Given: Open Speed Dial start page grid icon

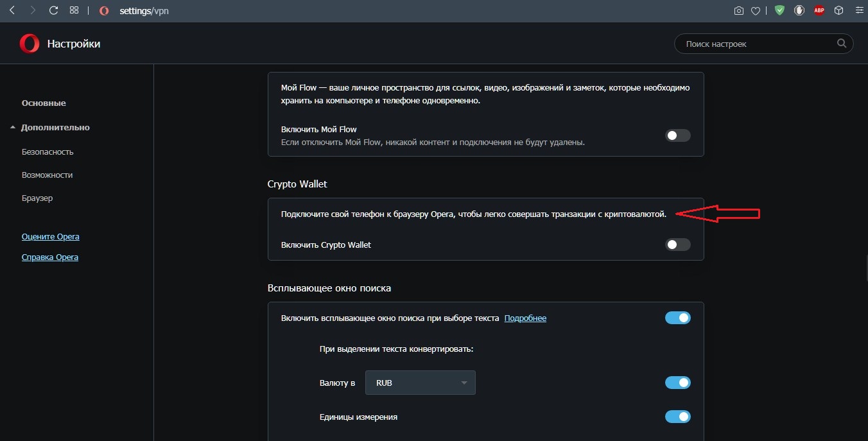Looking at the screenshot, I should (74, 10).
